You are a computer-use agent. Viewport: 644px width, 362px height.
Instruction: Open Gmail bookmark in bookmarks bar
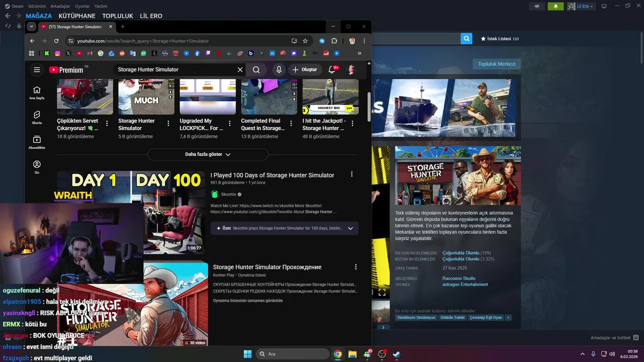click(90, 53)
